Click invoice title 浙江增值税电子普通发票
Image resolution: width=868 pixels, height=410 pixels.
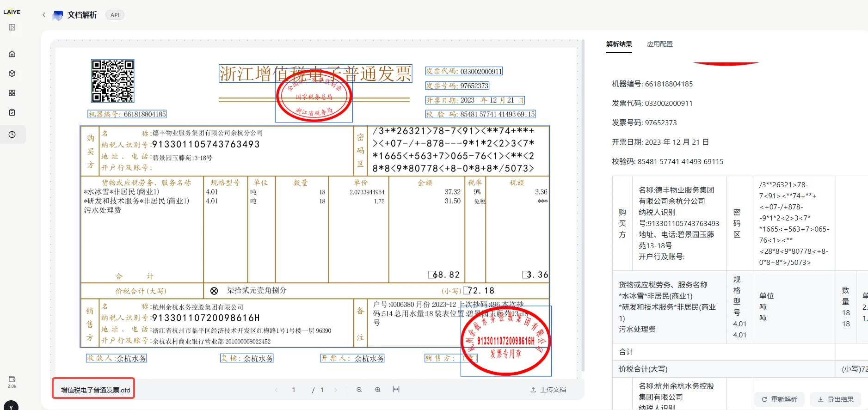[315, 73]
